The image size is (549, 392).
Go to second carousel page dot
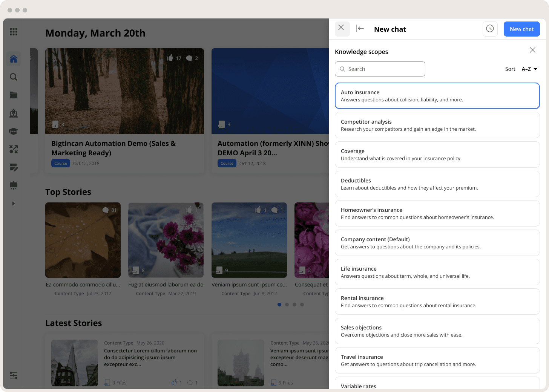pos(287,305)
